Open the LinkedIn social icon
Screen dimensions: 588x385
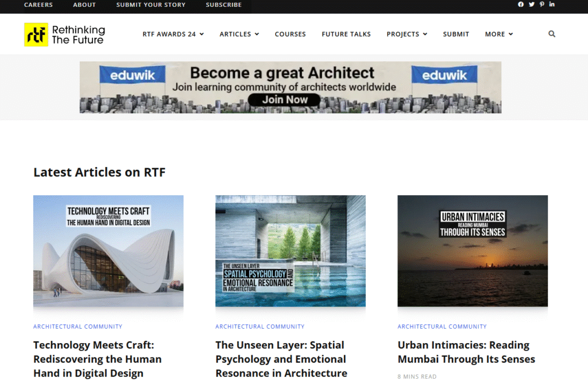pyautogui.click(x=552, y=5)
